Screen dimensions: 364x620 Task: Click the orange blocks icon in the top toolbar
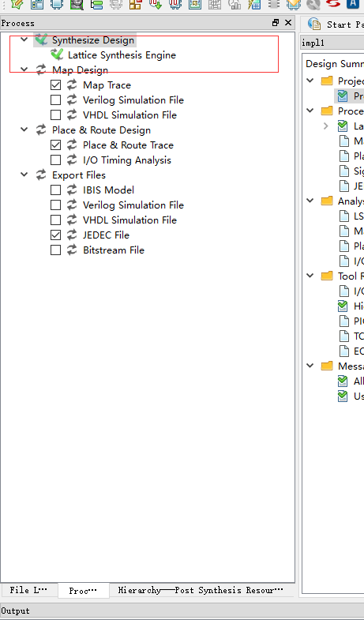coord(135,4)
